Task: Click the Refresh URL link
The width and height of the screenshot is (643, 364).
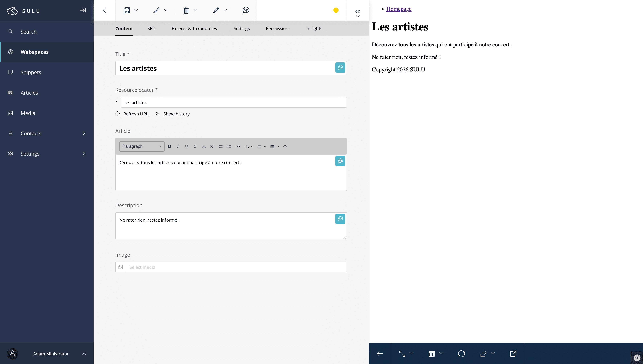Action: (x=136, y=114)
